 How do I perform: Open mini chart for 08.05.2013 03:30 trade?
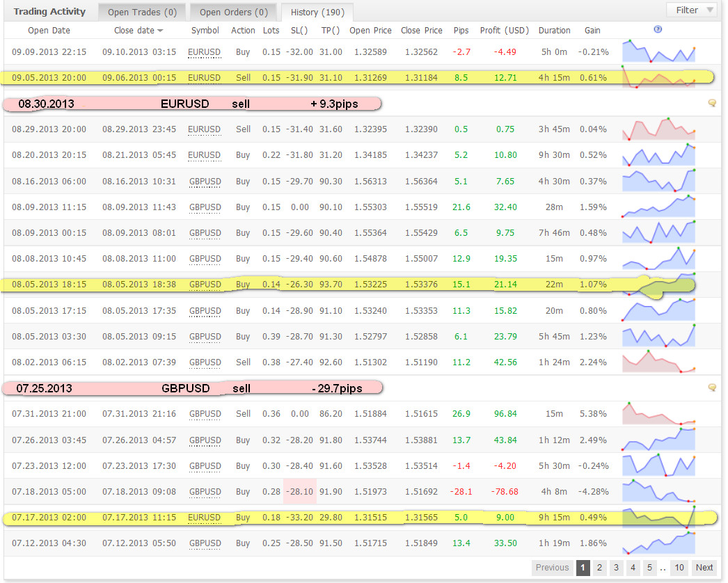[658, 335]
